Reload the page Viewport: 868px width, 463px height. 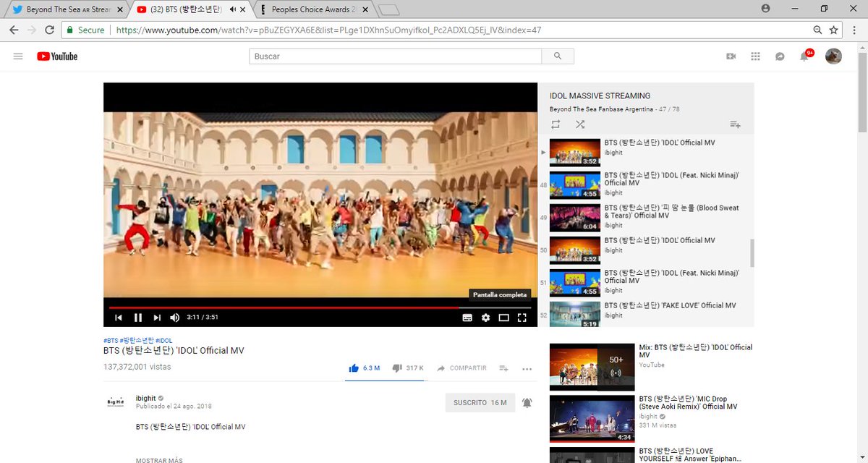pos(49,30)
